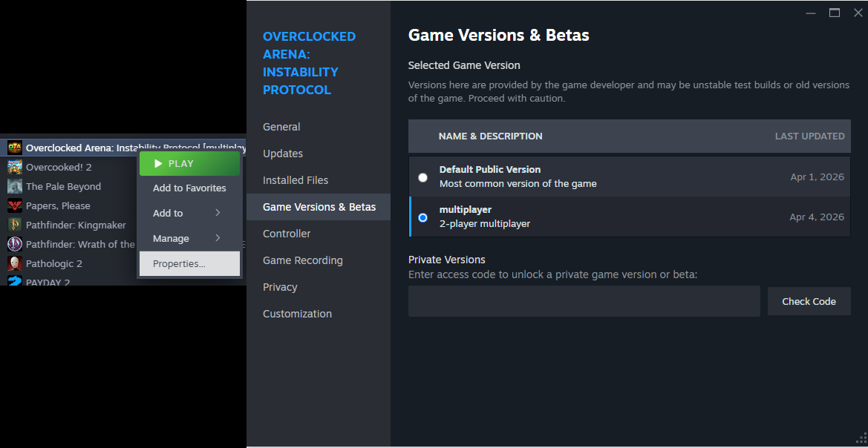Select Pathologic 2 in library list
Screen dimensions: 868x448
[54, 263]
